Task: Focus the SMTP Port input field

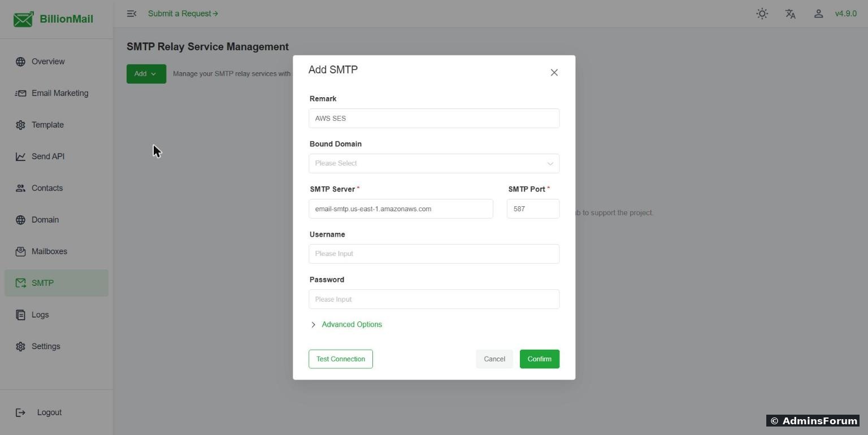Action: [x=533, y=208]
